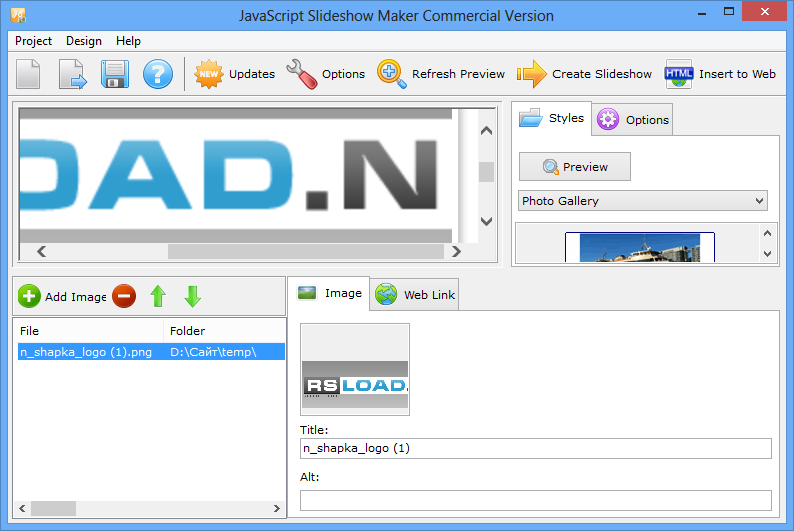Viewport: 794px width, 531px height.
Task: Minimize the Slideshow Maker window
Action: [702, 14]
